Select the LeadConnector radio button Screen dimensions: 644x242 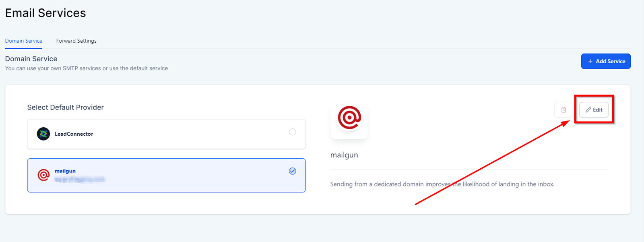pos(293,132)
